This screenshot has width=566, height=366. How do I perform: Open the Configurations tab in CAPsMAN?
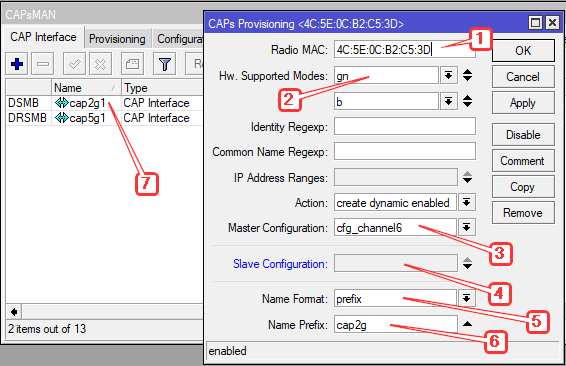[179, 39]
